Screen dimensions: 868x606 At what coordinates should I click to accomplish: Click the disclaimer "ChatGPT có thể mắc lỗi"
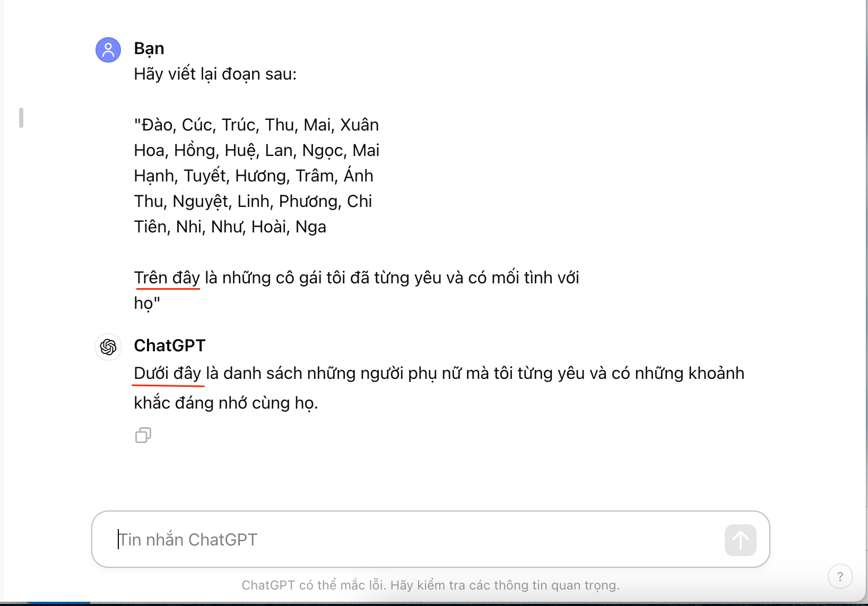(314, 585)
